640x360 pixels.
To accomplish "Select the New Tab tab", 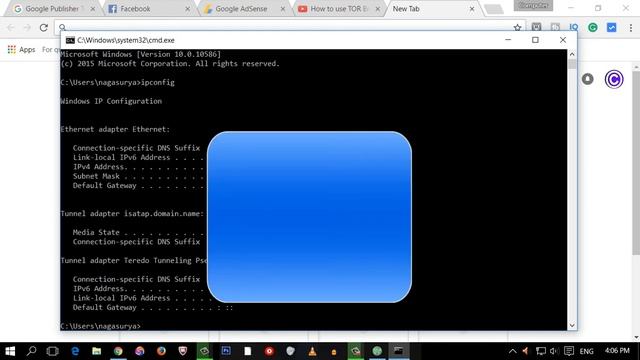I will coord(433,9).
